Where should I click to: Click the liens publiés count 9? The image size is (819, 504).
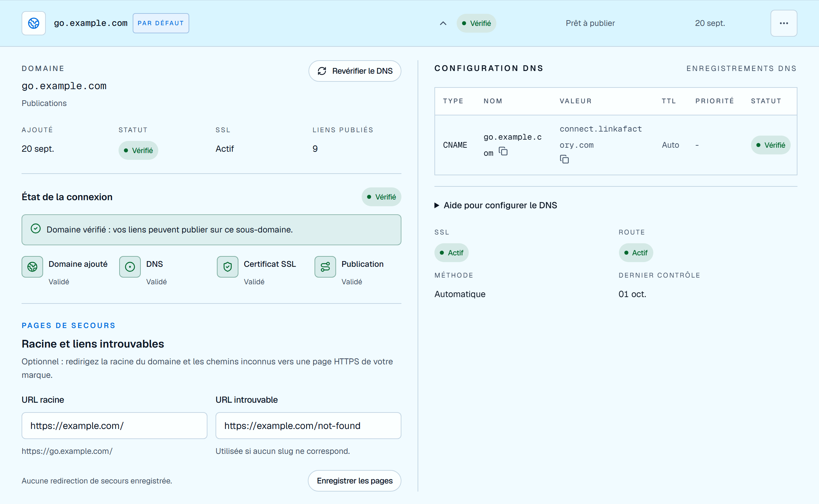tap(315, 149)
